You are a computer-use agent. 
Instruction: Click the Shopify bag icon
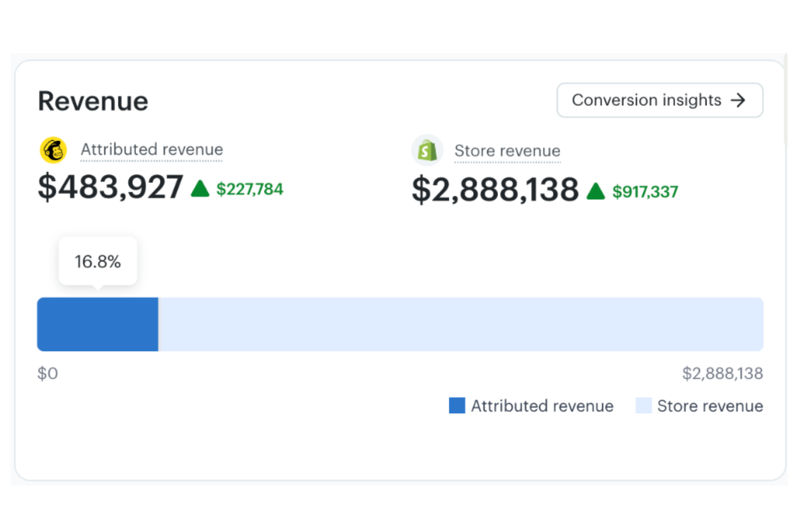coord(427,150)
